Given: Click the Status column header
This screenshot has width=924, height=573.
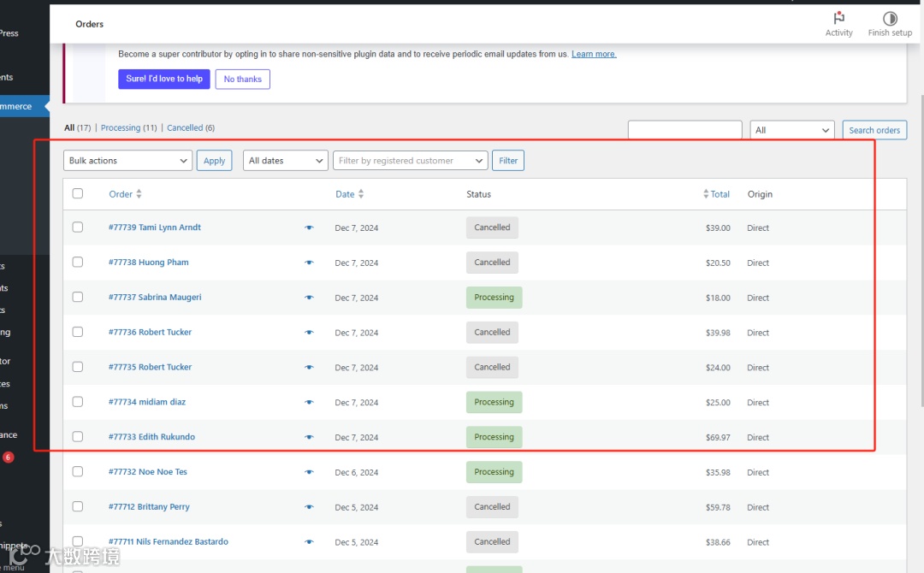Looking at the screenshot, I should [478, 194].
